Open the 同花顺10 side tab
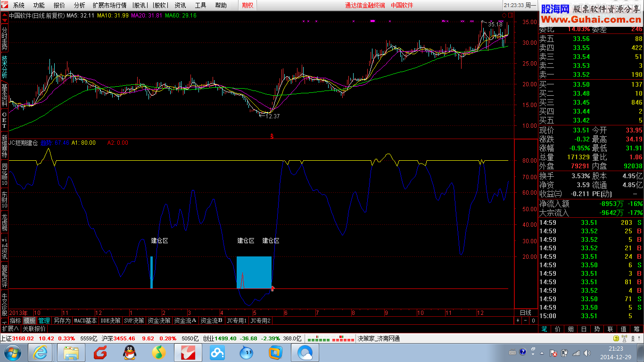The width and height of the screenshot is (644, 362). pyautogui.click(x=4, y=174)
